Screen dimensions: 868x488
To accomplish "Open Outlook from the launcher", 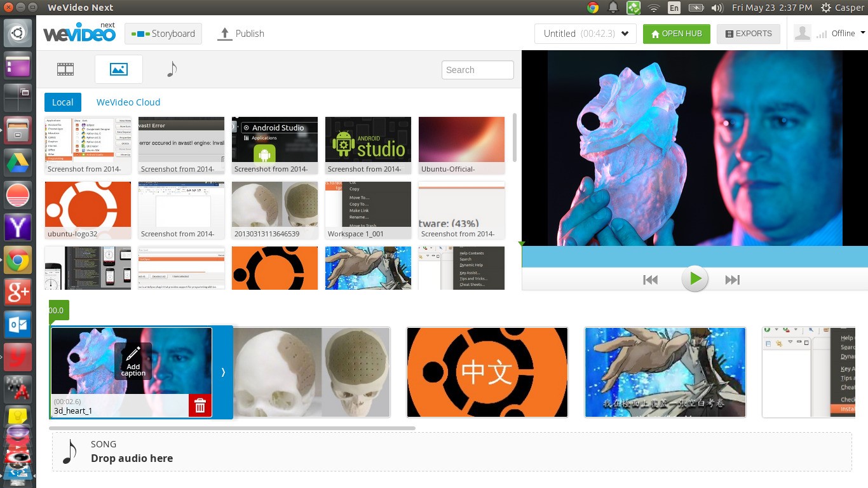I will (x=18, y=325).
